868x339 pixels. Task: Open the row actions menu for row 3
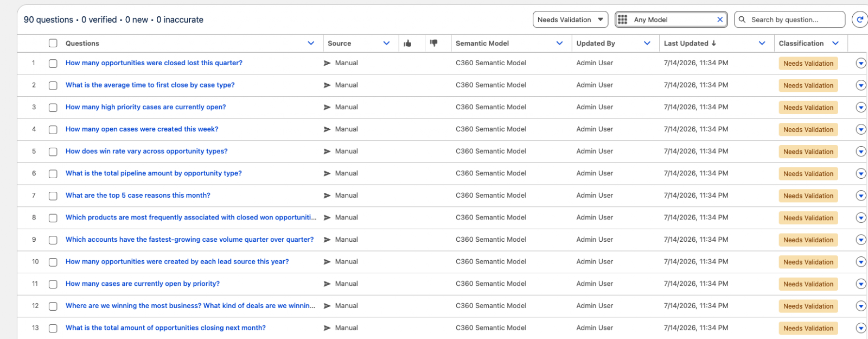click(x=860, y=108)
